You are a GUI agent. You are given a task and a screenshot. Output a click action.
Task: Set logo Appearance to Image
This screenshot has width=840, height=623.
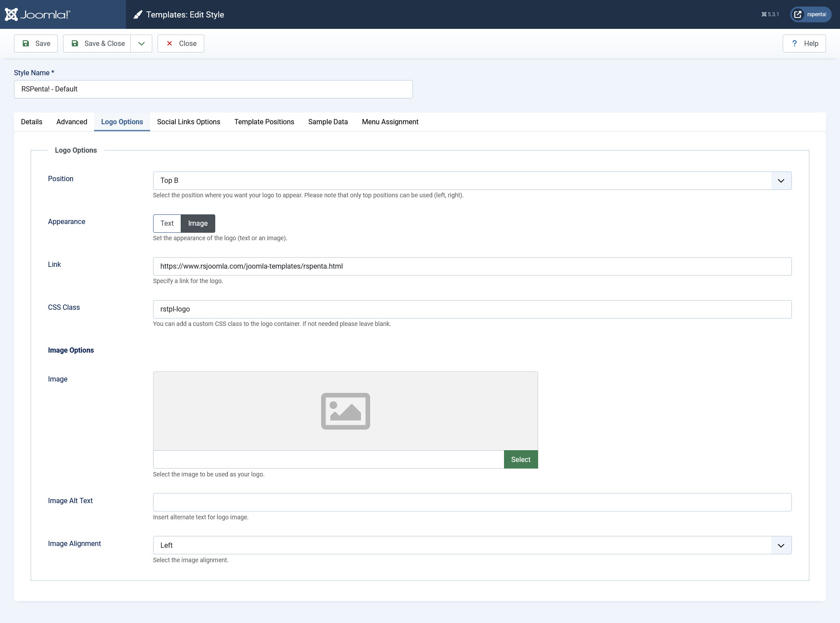198,224
